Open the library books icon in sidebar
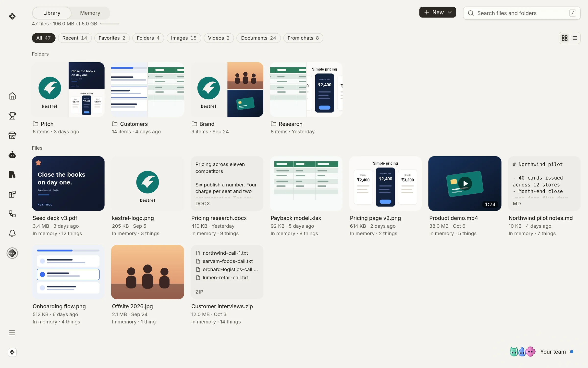This screenshot has height=368, width=588. pos(12,175)
